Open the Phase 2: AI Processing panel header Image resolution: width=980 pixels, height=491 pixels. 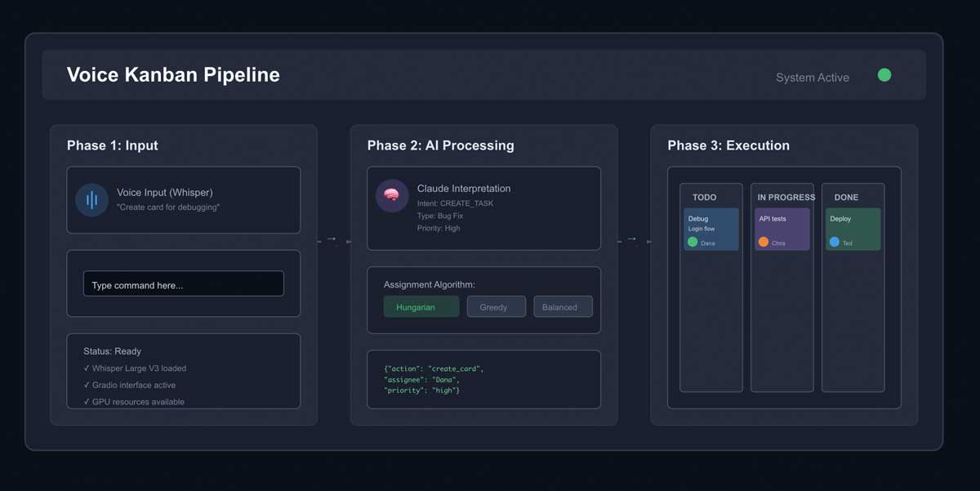440,145
